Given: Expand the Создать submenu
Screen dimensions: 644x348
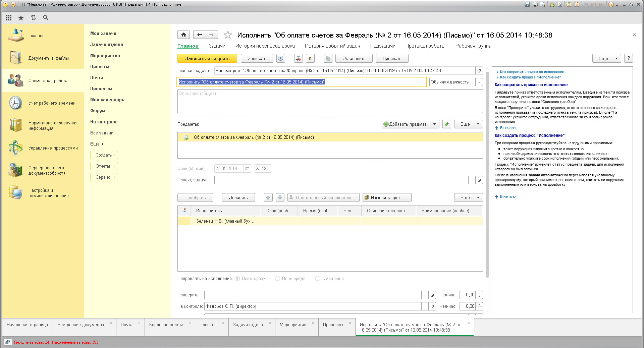Looking at the screenshot, I should (x=104, y=155).
